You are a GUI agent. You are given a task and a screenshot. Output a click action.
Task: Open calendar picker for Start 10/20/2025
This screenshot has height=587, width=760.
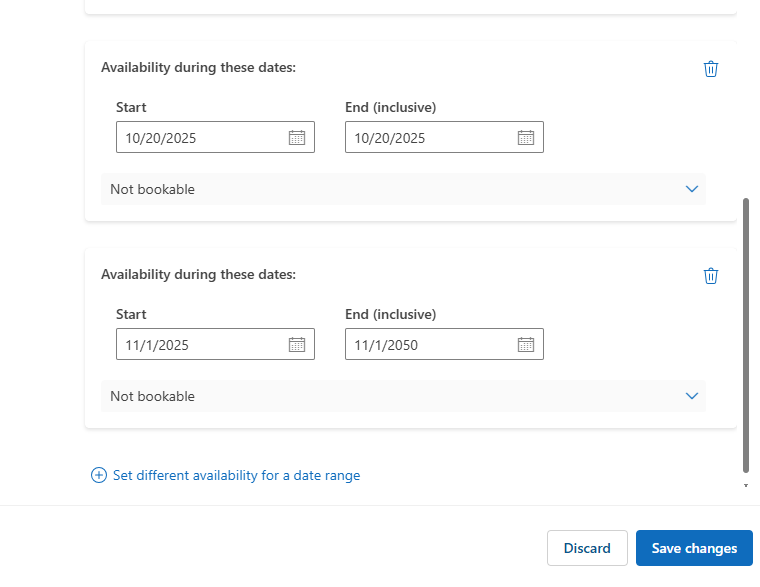click(x=297, y=138)
